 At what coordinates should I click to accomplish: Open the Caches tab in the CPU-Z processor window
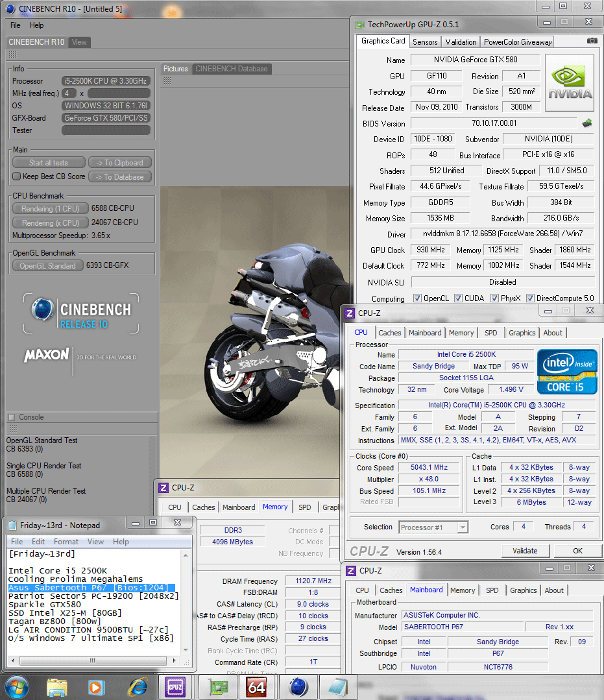point(390,333)
